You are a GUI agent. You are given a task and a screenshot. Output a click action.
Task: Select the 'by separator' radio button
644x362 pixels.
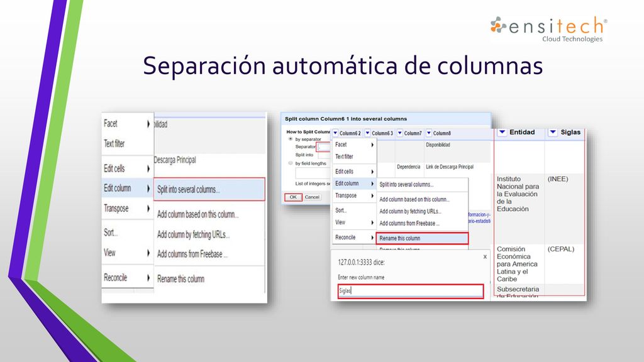(291, 139)
